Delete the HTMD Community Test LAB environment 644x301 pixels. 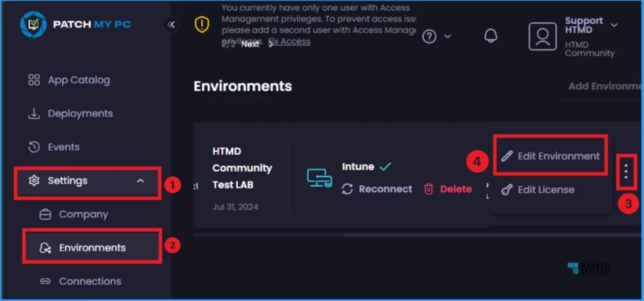point(448,189)
